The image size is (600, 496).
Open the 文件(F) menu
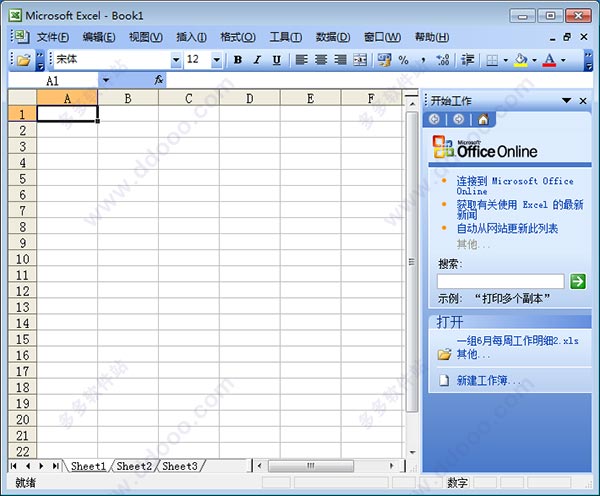point(53,37)
